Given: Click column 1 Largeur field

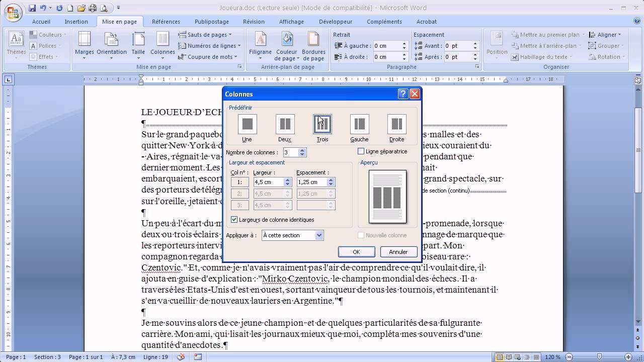Looking at the screenshot, I should pos(269,182).
